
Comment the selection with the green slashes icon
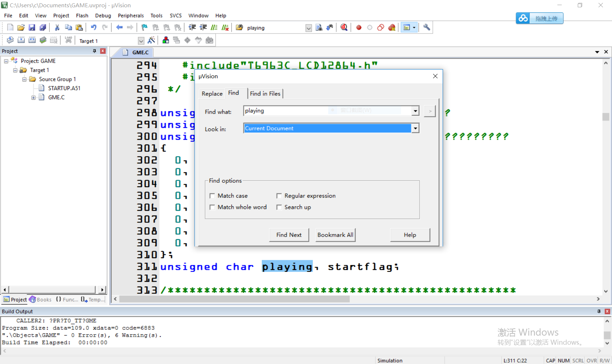pyautogui.click(x=214, y=27)
